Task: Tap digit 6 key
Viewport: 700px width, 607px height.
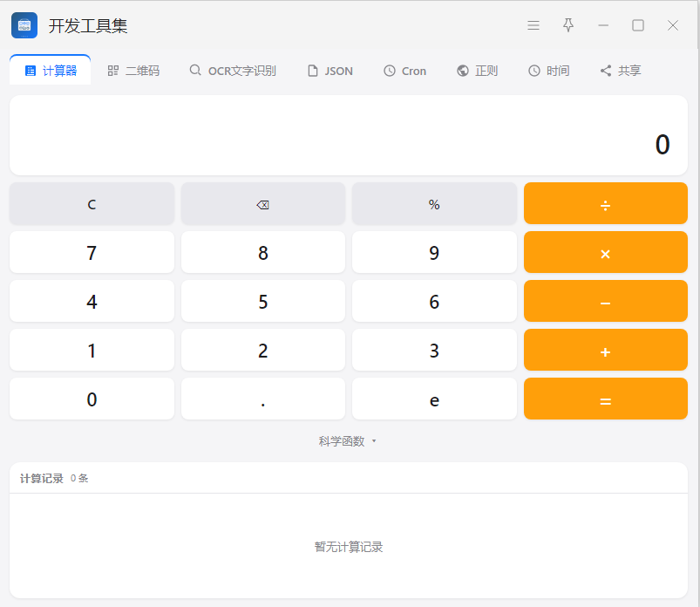Action: click(x=434, y=301)
